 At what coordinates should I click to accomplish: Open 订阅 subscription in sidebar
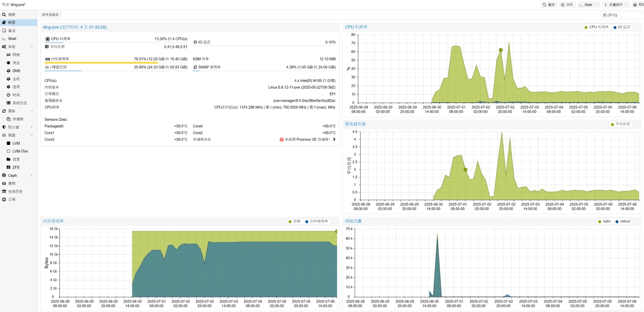pos(12,199)
